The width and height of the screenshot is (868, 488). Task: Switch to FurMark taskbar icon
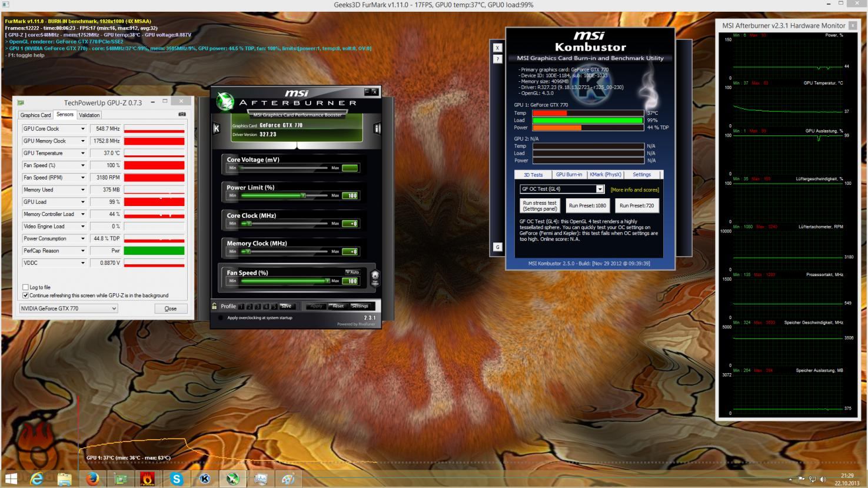coord(148,479)
